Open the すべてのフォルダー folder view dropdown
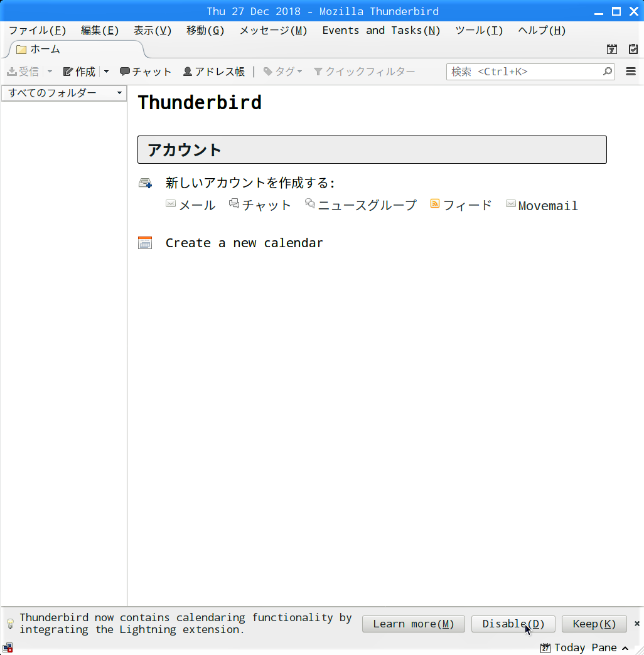The height and width of the screenshot is (655, 644). [64, 93]
